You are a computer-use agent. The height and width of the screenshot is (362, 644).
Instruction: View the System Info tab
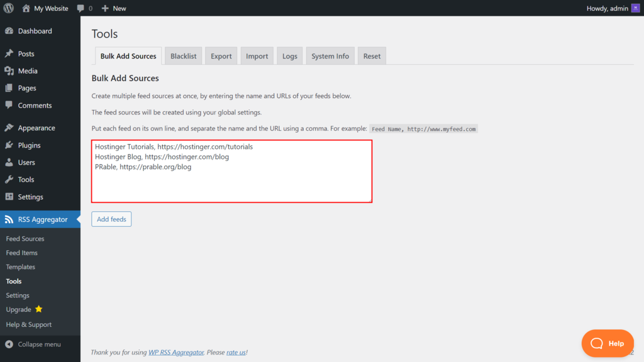pyautogui.click(x=330, y=55)
